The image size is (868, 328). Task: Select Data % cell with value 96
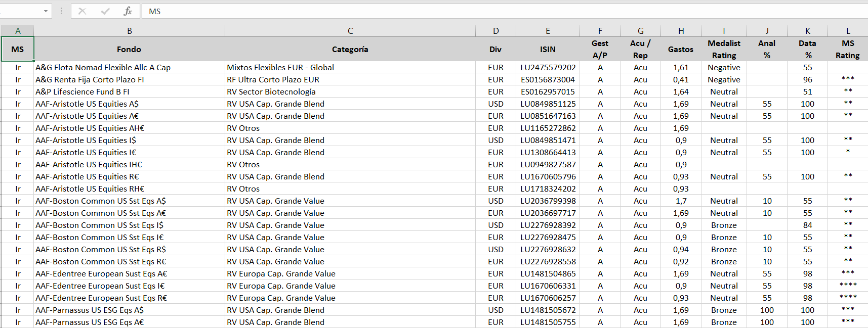[808, 79]
